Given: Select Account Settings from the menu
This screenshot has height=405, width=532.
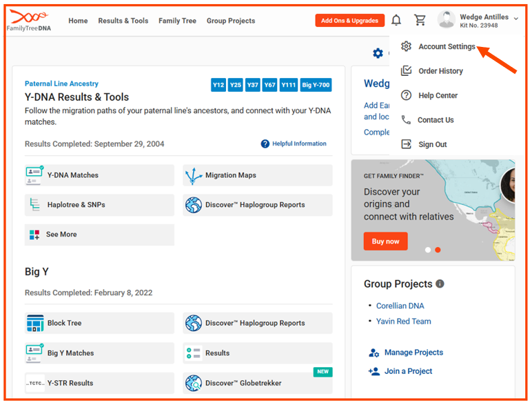Looking at the screenshot, I should [447, 46].
